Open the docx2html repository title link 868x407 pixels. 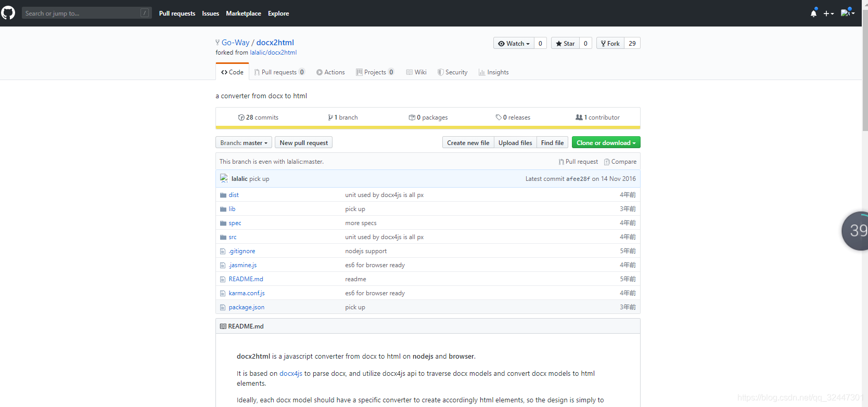tap(275, 43)
